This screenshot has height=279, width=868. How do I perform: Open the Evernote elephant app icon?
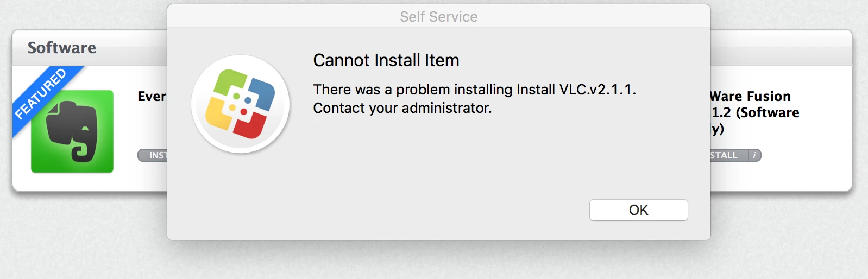click(72, 131)
